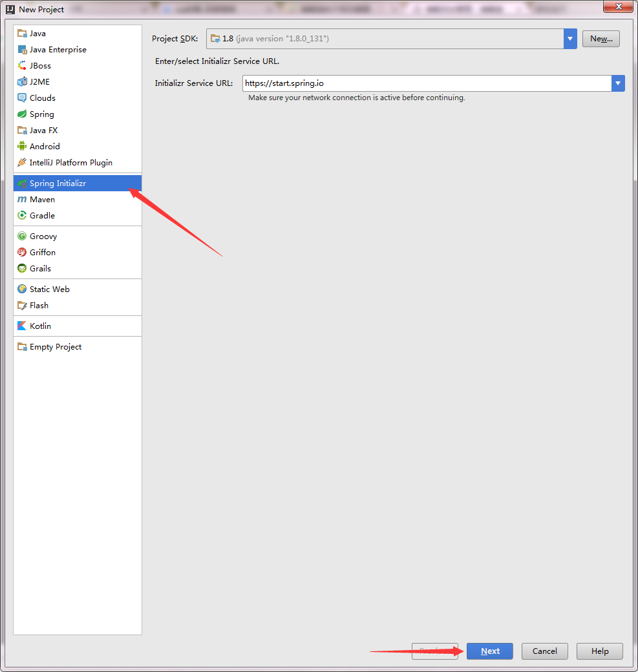
Task: Click the Java Enterprise icon
Action: (22, 50)
